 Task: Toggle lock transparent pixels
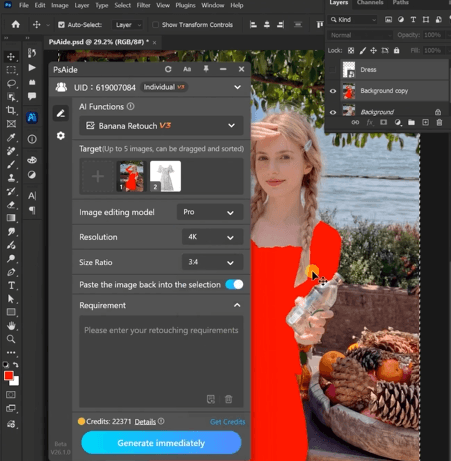click(x=351, y=50)
